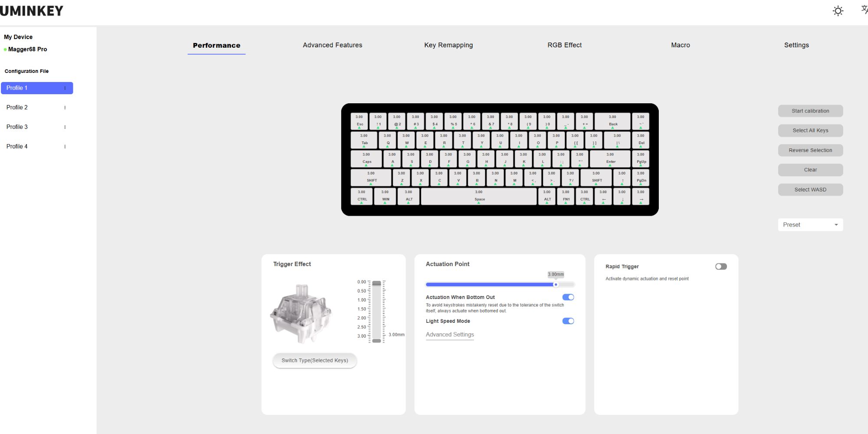
Task: Open Profile 2 three-dot menu
Action: 65,108
